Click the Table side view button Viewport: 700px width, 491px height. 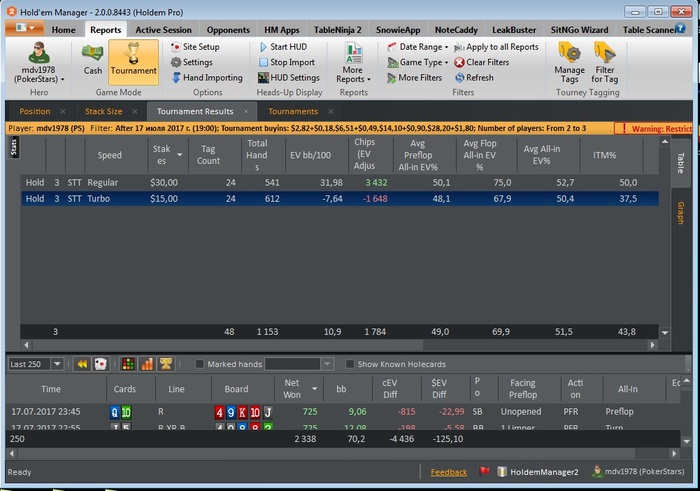click(x=681, y=163)
